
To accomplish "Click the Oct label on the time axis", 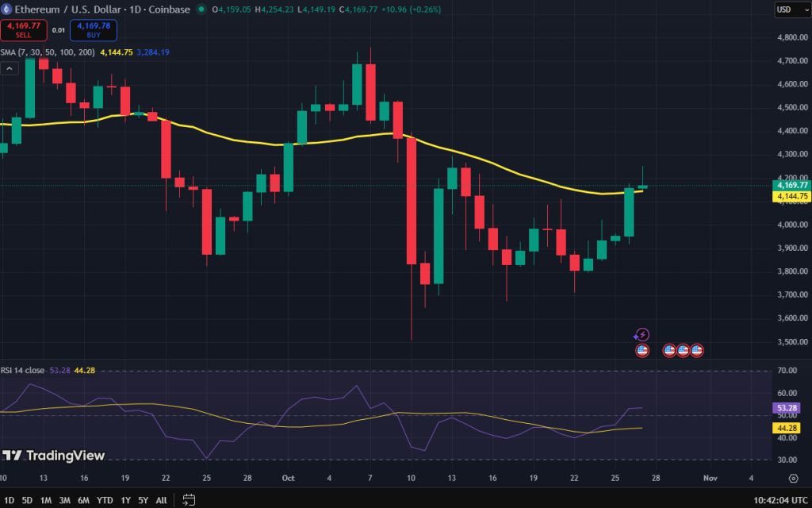I will [x=288, y=478].
